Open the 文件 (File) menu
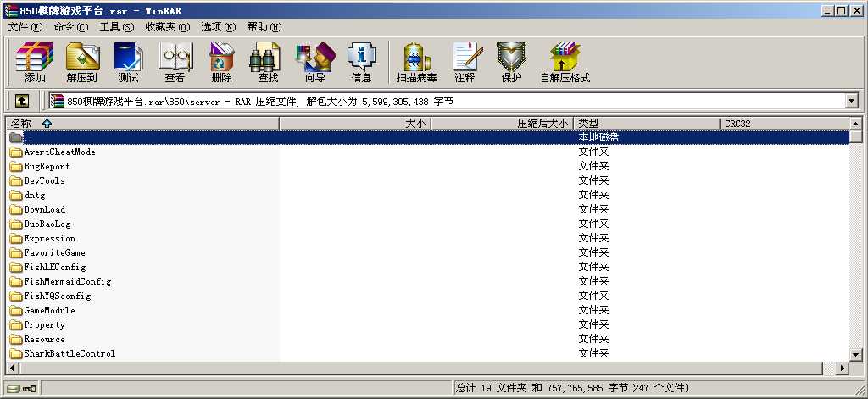 click(x=25, y=26)
